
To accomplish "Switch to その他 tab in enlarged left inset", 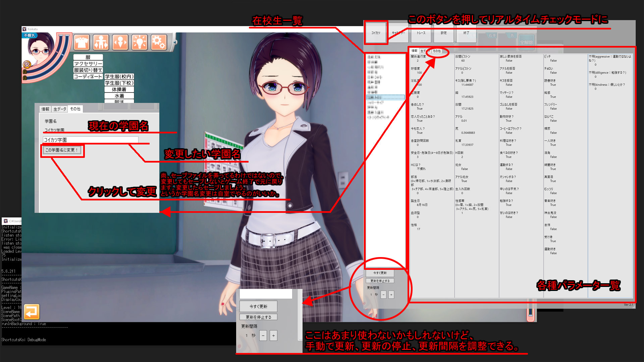I will [x=75, y=109].
